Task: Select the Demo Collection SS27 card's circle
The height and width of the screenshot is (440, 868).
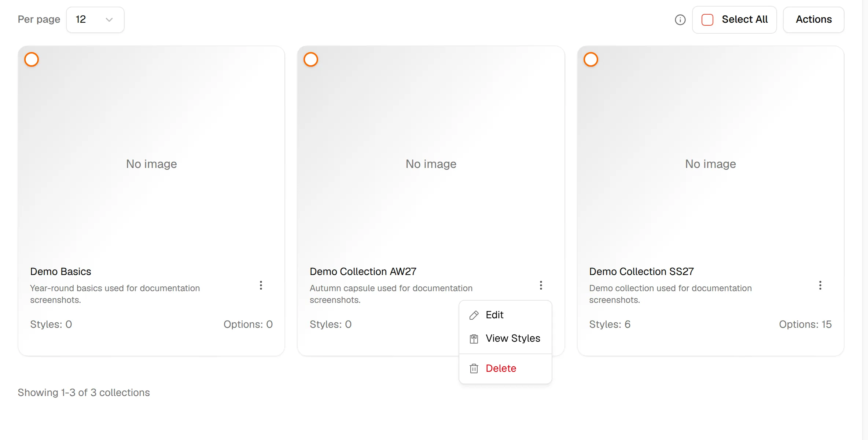Action: 591,59
